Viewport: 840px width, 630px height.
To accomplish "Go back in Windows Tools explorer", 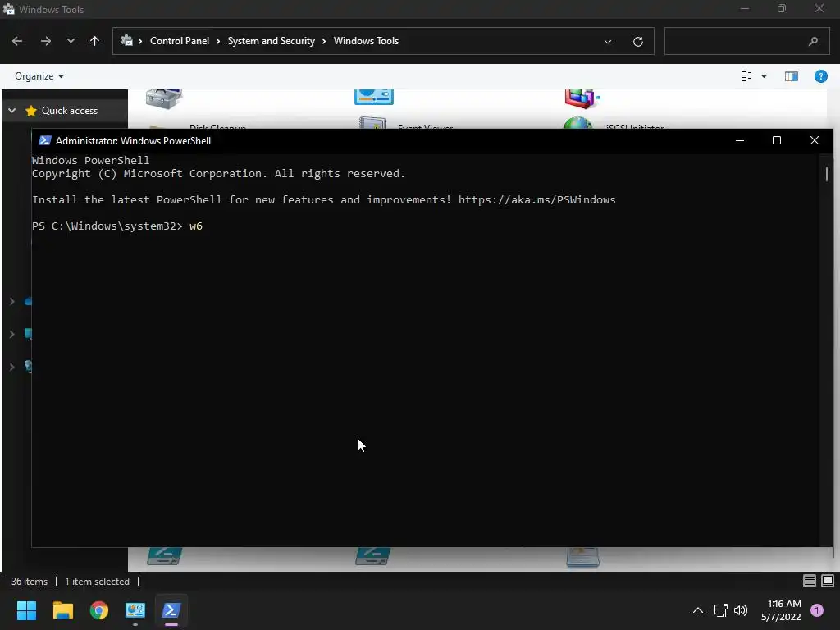I will pyautogui.click(x=17, y=41).
